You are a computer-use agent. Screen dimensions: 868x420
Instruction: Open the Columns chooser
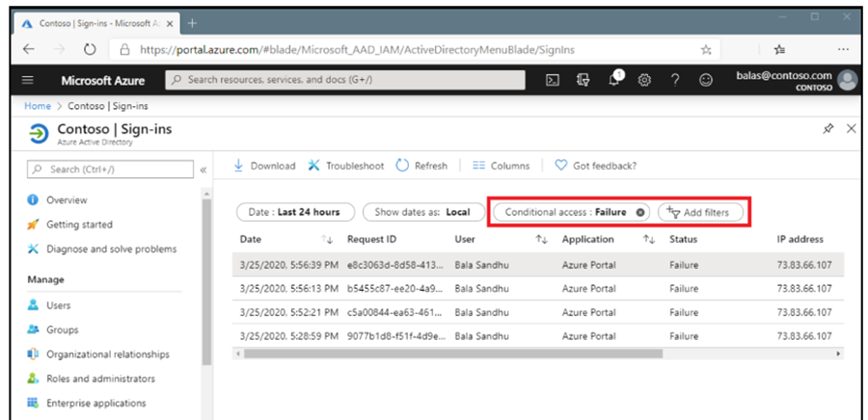(x=501, y=166)
